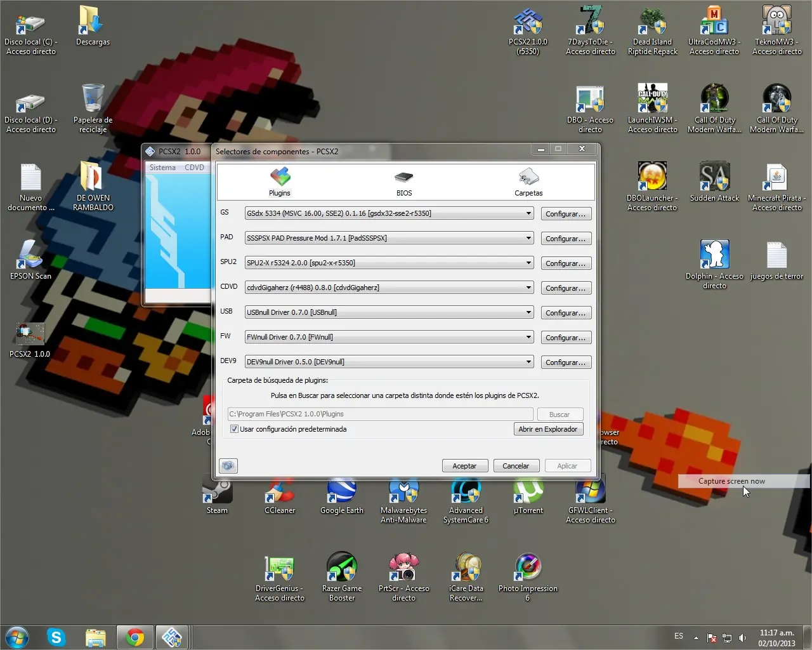Click Abrir en Explorador button
The image size is (812, 650).
548,429
